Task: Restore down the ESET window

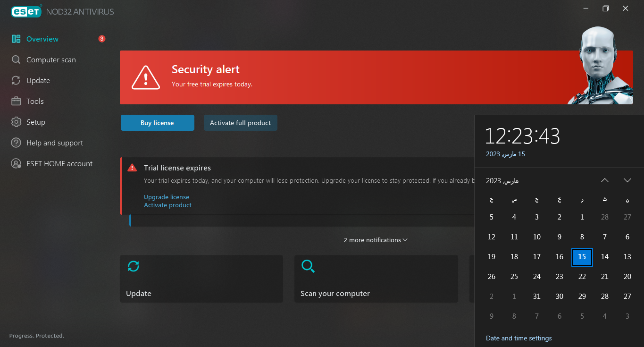Action: (x=606, y=8)
